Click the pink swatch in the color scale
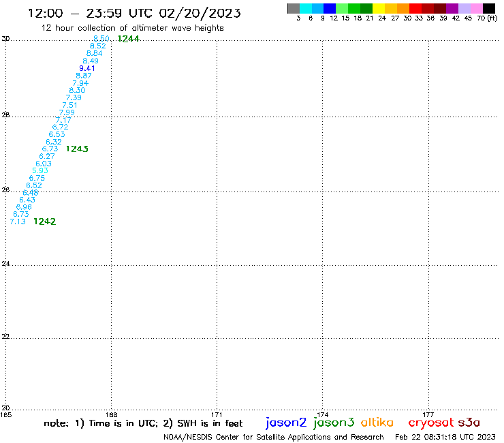Viewport: 504px width, 443px height. 476,8
